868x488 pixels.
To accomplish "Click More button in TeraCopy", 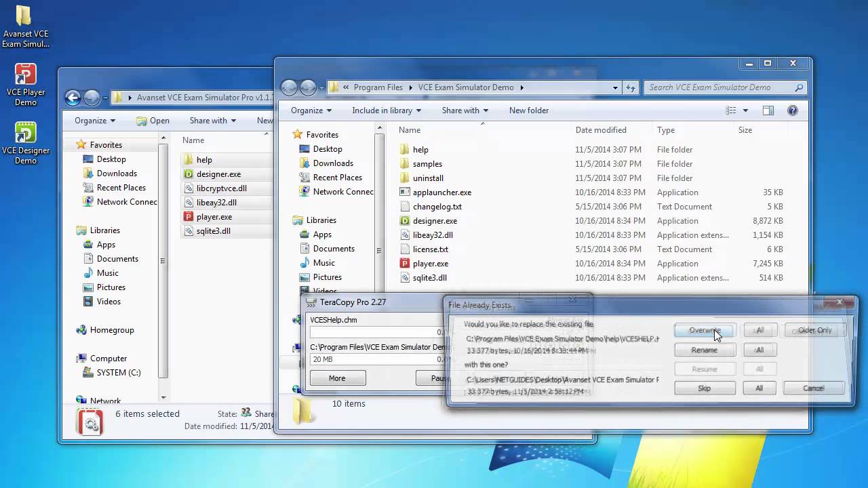I will click(x=337, y=378).
